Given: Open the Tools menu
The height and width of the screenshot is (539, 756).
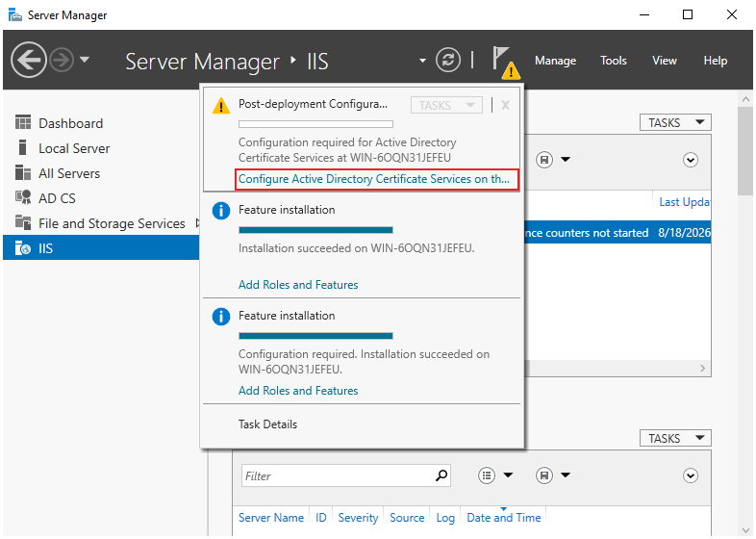Looking at the screenshot, I should click(x=614, y=61).
